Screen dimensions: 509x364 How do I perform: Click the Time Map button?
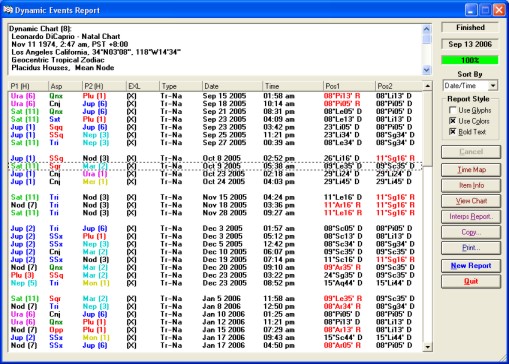pyautogui.click(x=471, y=170)
